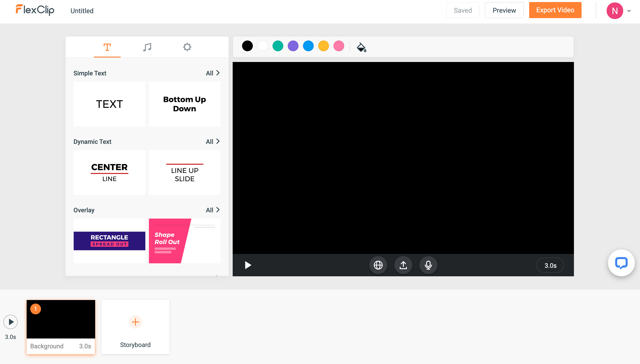This screenshot has width=640, height=364.
Task: Open the Text tab
Action: (x=107, y=47)
